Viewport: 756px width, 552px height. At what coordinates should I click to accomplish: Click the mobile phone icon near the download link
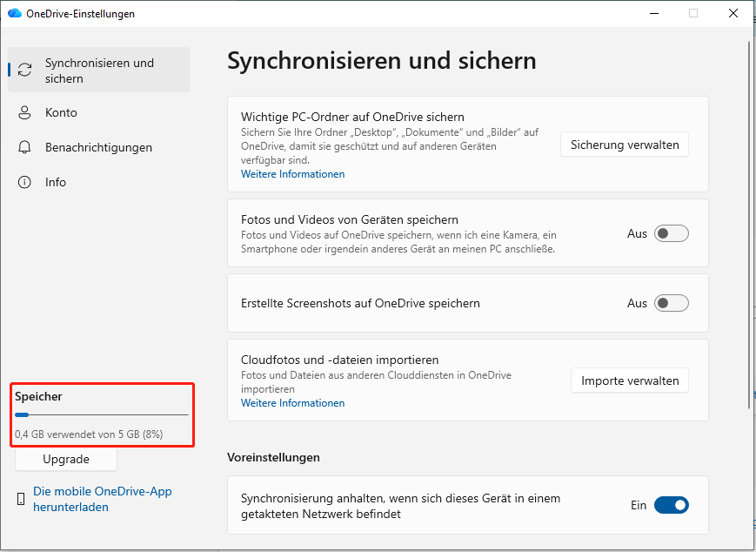pyautogui.click(x=19, y=498)
